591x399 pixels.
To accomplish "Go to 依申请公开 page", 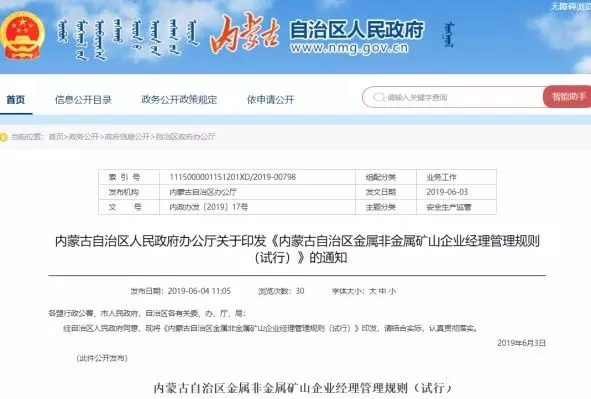I will (270, 99).
